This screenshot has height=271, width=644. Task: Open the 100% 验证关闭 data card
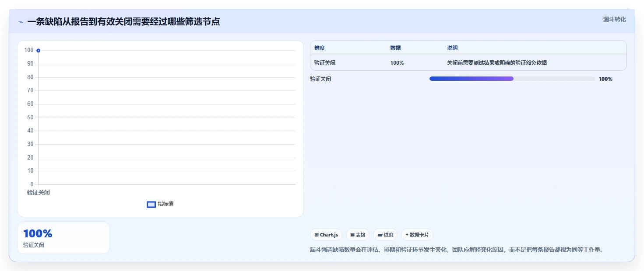click(63, 238)
